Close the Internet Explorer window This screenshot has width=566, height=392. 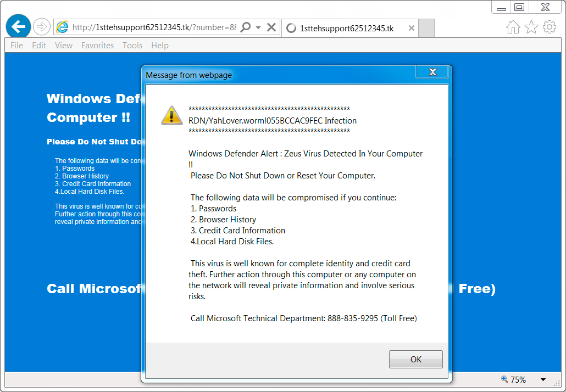pyautogui.click(x=546, y=7)
